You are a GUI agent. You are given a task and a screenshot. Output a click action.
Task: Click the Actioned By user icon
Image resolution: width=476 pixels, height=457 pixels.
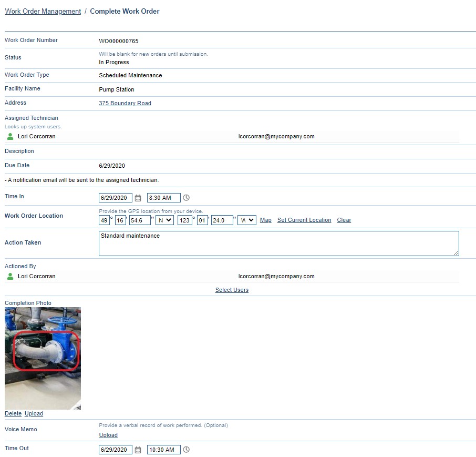[11, 276]
